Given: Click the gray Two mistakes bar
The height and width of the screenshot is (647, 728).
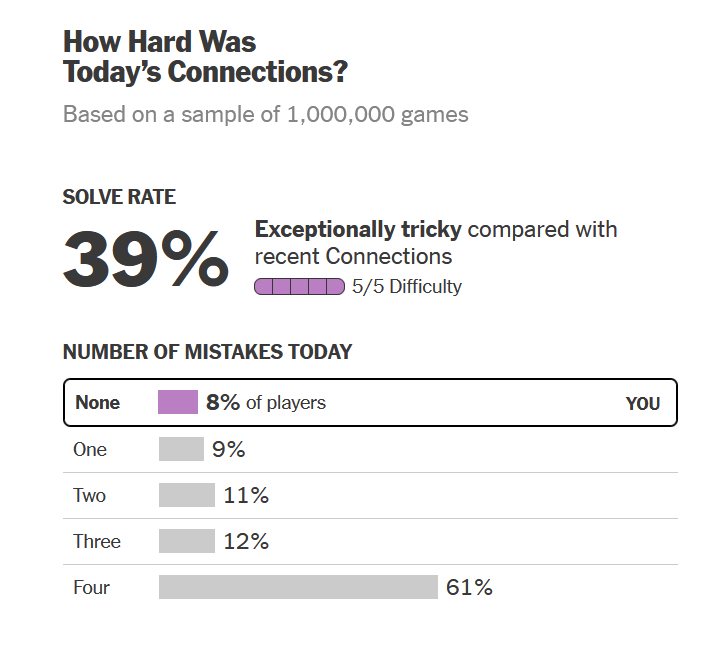Looking at the screenshot, I should pos(187,495).
